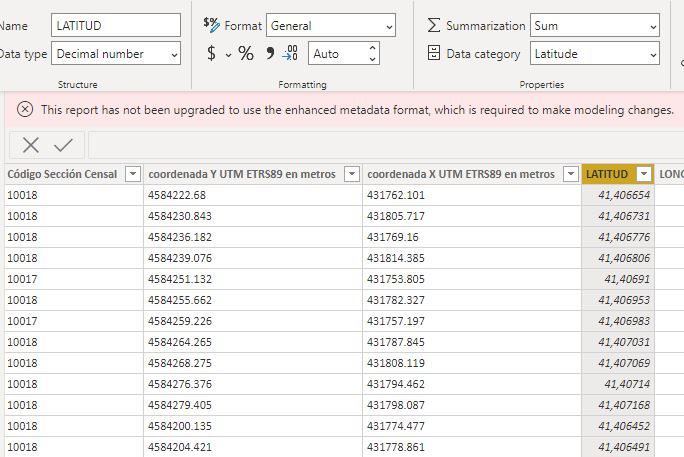This screenshot has width=684, height=457.
Task: Open the Summarization dropdown showing Sum
Action: pos(595,25)
